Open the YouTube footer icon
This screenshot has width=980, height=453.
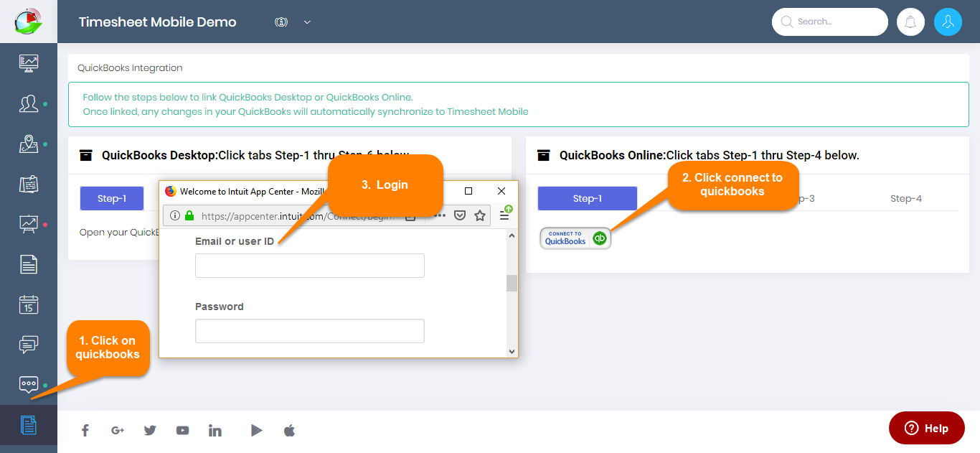coord(183,430)
